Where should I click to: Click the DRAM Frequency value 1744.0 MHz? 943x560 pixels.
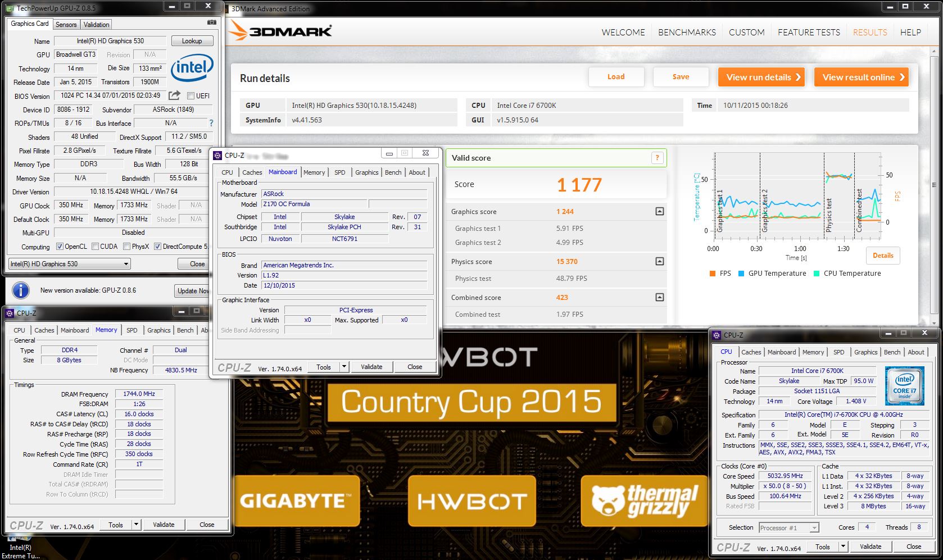(x=139, y=394)
